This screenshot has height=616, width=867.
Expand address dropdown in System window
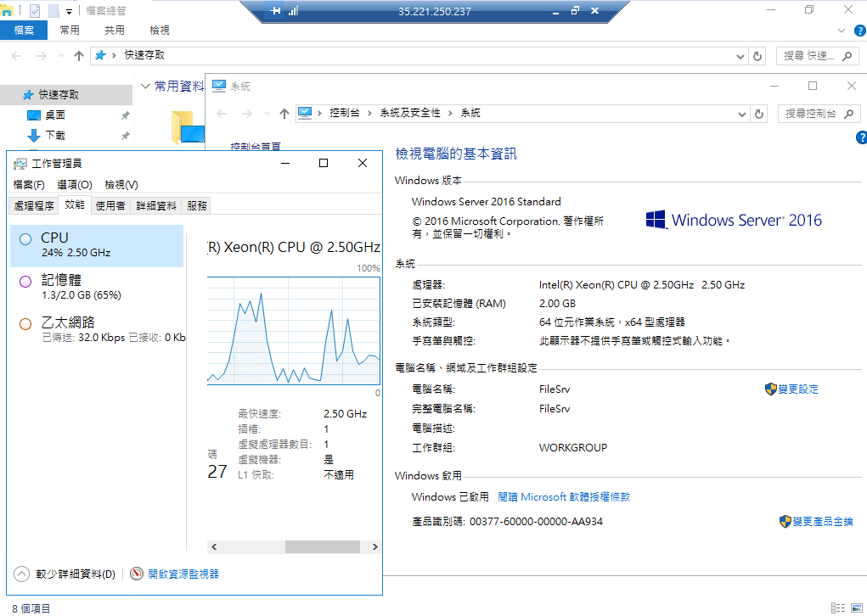click(x=741, y=115)
